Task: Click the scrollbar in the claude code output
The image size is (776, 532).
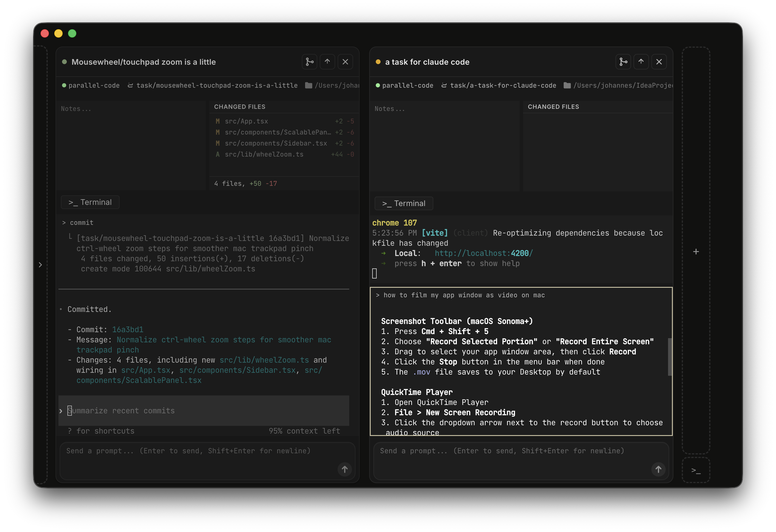Action: [x=670, y=357]
